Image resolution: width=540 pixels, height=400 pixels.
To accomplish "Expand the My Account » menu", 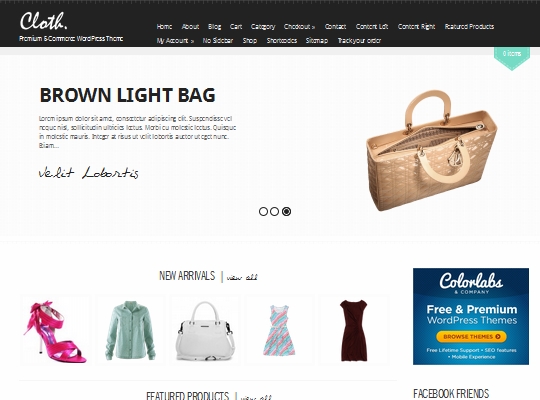I will [x=175, y=41].
